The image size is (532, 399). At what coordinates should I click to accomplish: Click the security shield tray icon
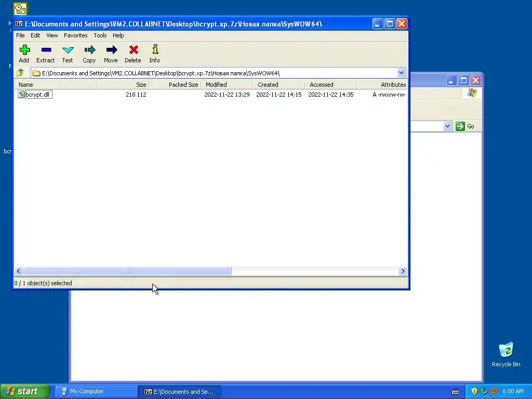click(x=474, y=391)
